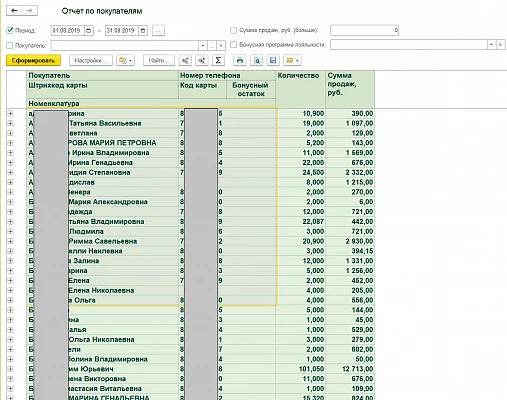Go forward with the right arrow button
507x400 pixels.
(x=29, y=11)
